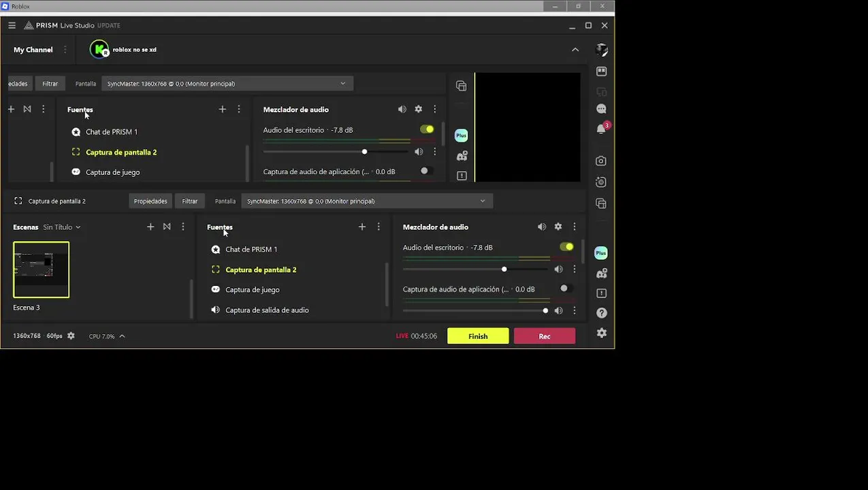The height and width of the screenshot is (490, 868).
Task: Open the alert box icon in right sidebar
Action: tap(601, 293)
